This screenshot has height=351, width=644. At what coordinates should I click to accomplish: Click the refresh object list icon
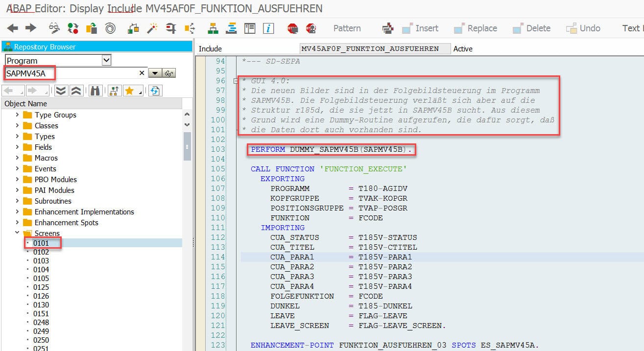click(155, 91)
